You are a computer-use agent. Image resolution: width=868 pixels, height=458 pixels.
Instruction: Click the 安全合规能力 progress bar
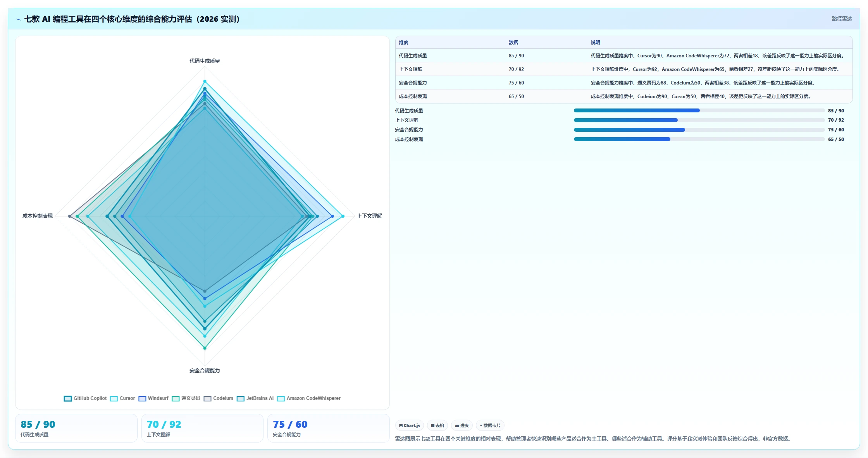[x=699, y=130]
